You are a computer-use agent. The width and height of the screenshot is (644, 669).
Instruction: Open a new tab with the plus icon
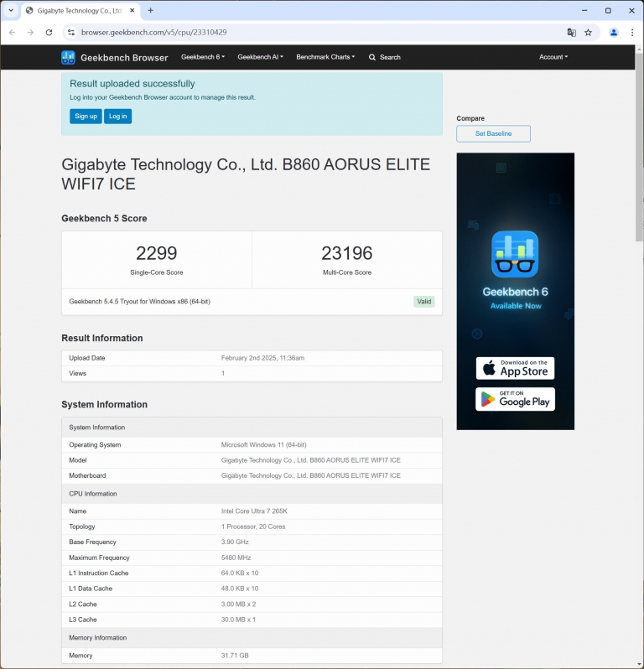click(x=150, y=11)
